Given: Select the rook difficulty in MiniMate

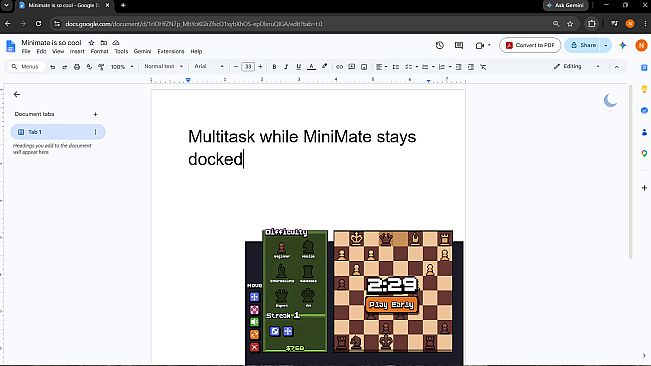Looking at the screenshot, I should (x=308, y=274).
